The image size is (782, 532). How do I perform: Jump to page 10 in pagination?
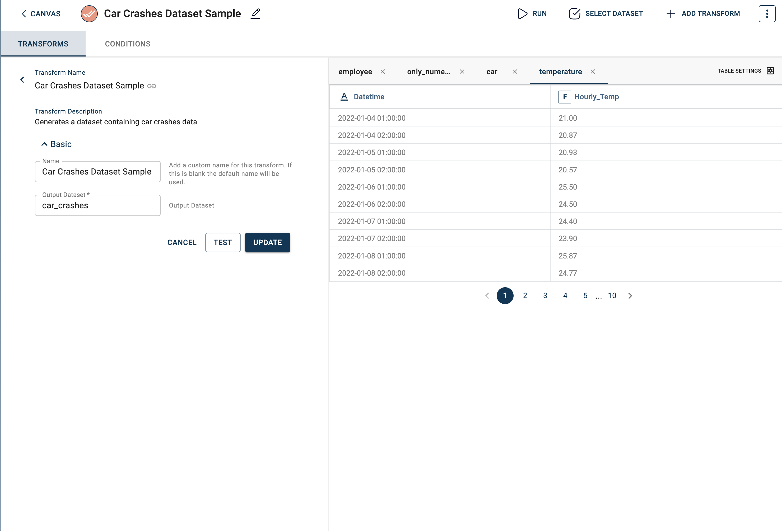coord(612,296)
